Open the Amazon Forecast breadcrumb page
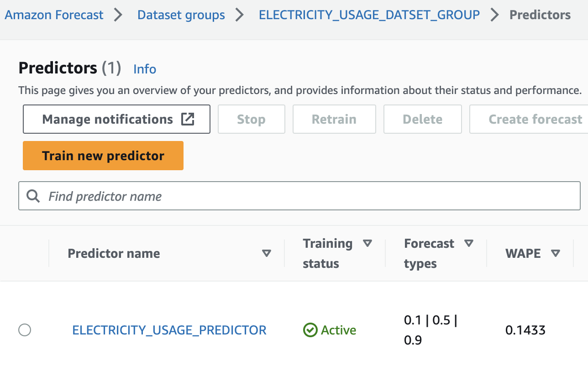Screen dimensions: 588x376 coord(53,15)
